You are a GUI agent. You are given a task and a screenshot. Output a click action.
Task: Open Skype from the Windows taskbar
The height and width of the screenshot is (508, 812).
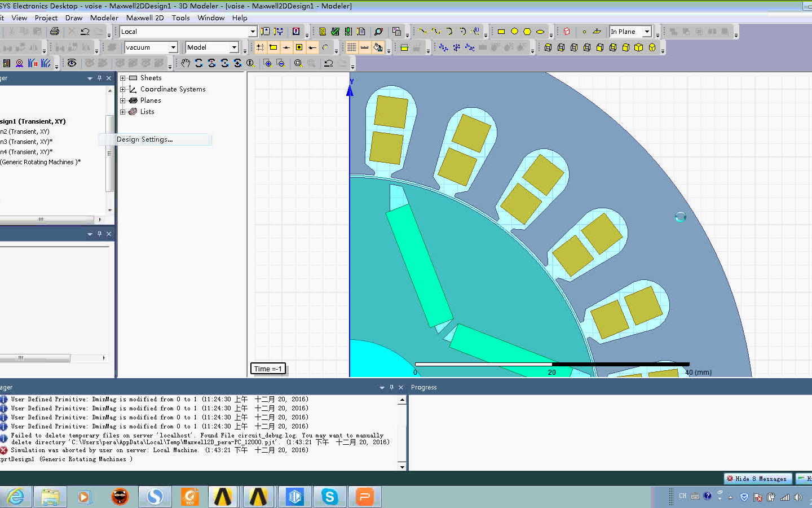tap(329, 497)
